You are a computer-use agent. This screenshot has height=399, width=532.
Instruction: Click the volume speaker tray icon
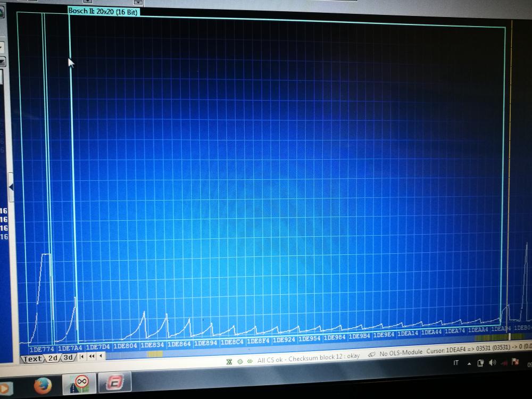pos(492,362)
